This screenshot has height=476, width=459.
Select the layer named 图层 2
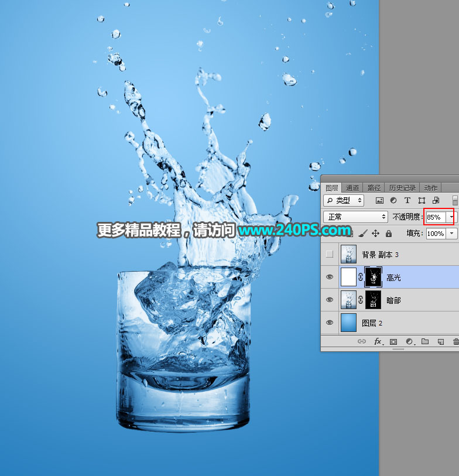click(372, 323)
